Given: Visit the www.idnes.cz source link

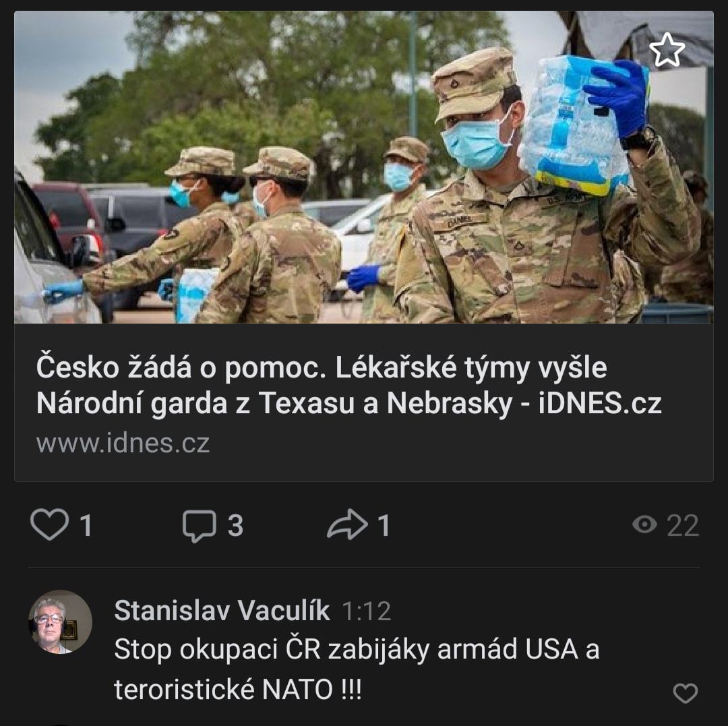Looking at the screenshot, I should (123, 443).
